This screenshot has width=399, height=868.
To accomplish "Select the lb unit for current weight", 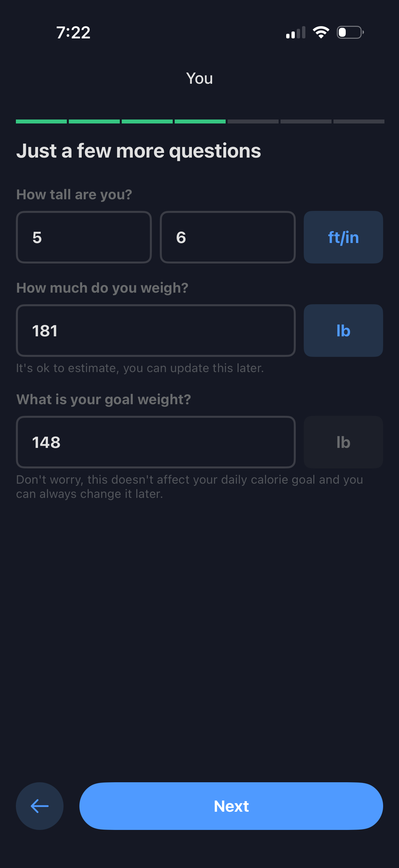I will pos(343,331).
